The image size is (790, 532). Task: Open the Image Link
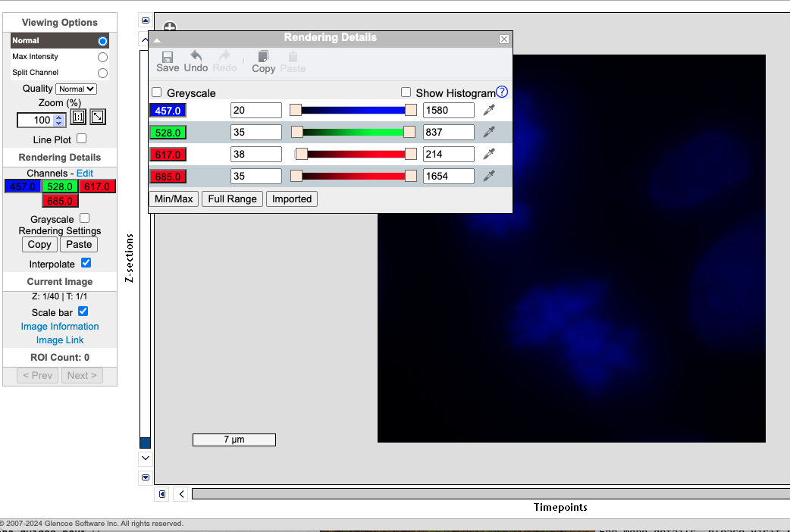(60, 340)
